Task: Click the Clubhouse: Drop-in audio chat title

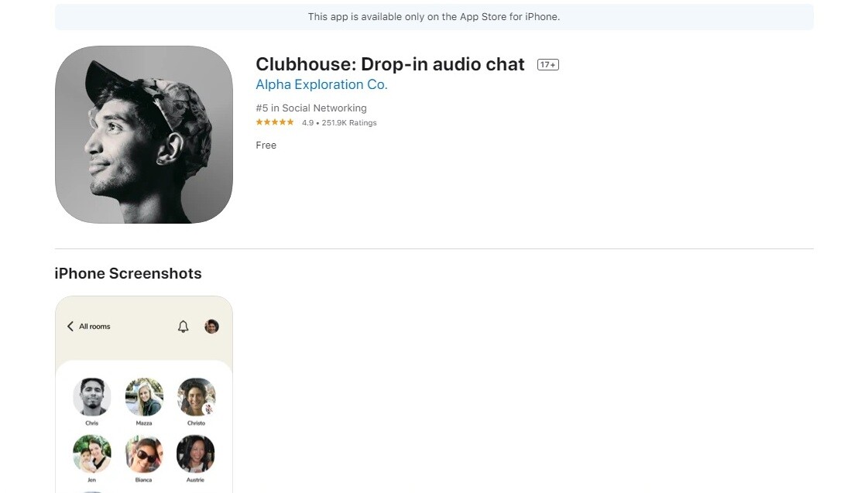Action: tap(389, 64)
